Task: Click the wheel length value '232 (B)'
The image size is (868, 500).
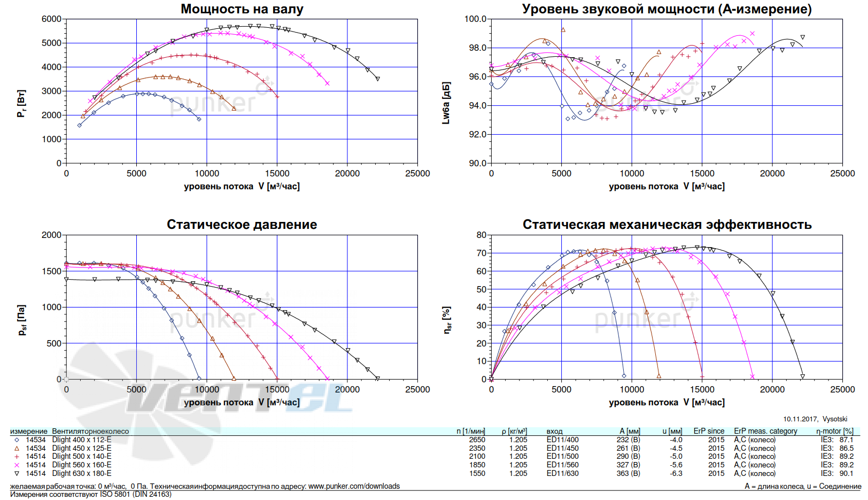Action: (629, 440)
